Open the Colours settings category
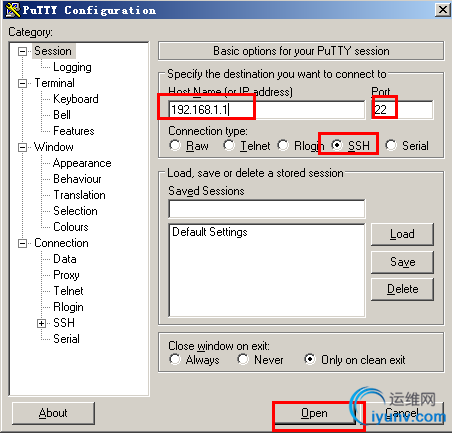Viewport: 452px width, 433px height. coord(71,227)
